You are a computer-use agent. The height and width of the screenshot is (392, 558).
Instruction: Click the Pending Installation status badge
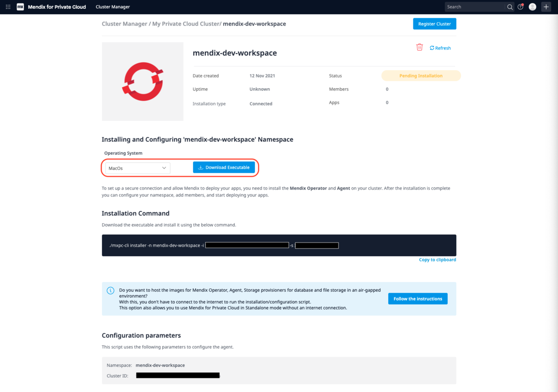pos(421,76)
